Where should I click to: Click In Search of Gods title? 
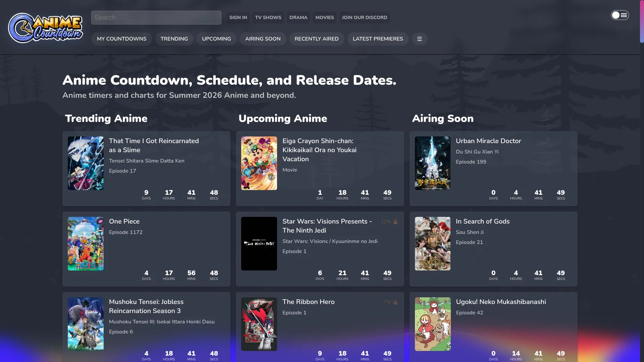(x=483, y=222)
